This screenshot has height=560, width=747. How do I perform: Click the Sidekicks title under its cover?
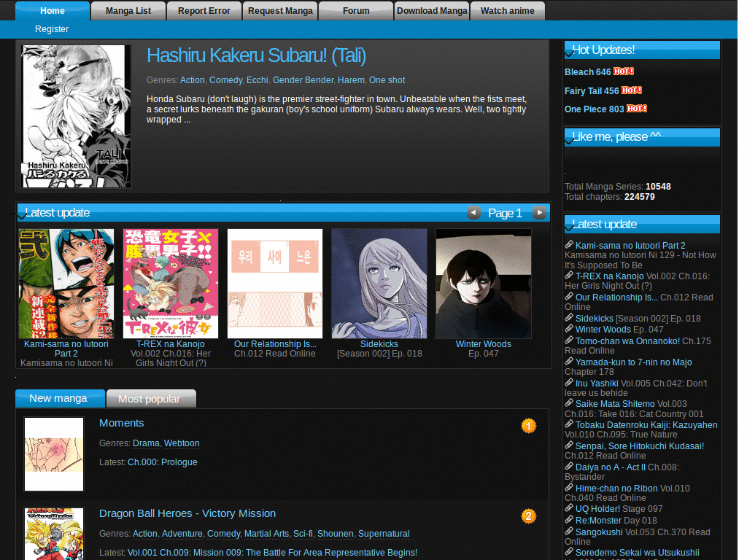379,344
